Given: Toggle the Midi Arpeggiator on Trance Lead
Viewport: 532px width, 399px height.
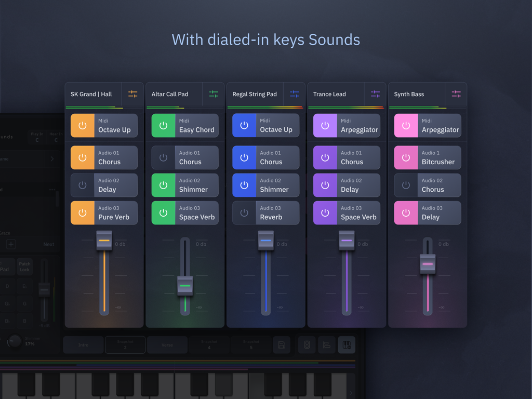Looking at the screenshot, I should pyautogui.click(x=325, y=125).
